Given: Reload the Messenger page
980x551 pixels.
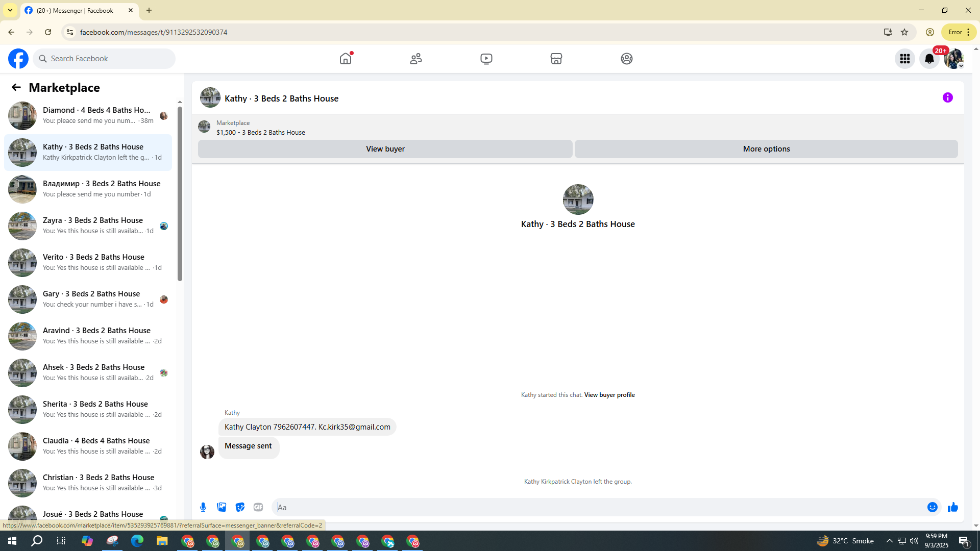Looking at the screenshot, I should pos(48,32).
